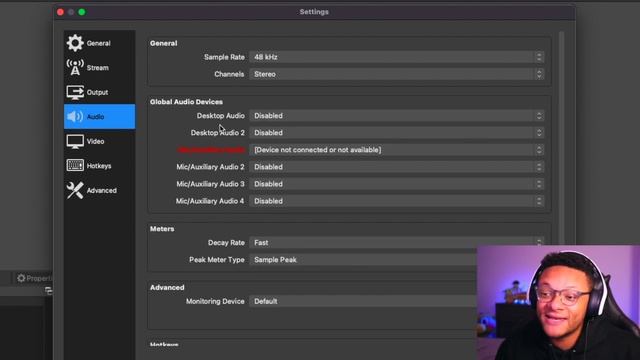Click the Settings window vertical scrollbar
This screenshot has height=360, width=640.
click(562, 138)
